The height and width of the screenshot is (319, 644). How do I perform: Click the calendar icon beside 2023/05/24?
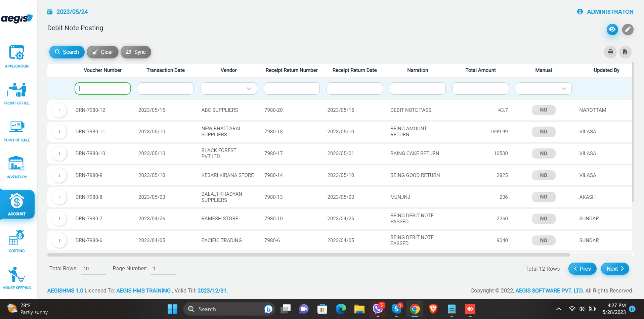click(50, 12)
